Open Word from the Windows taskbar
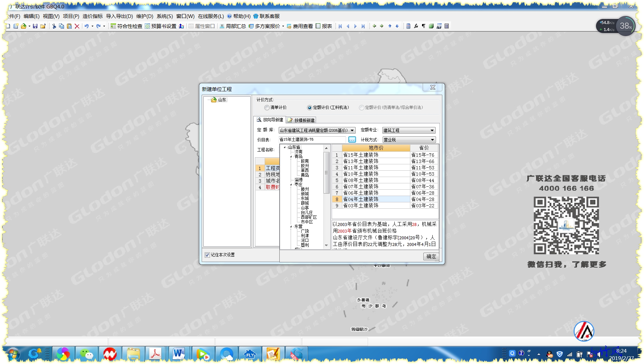The width and height of the screenshot is (644, 364). click(179, 354)
